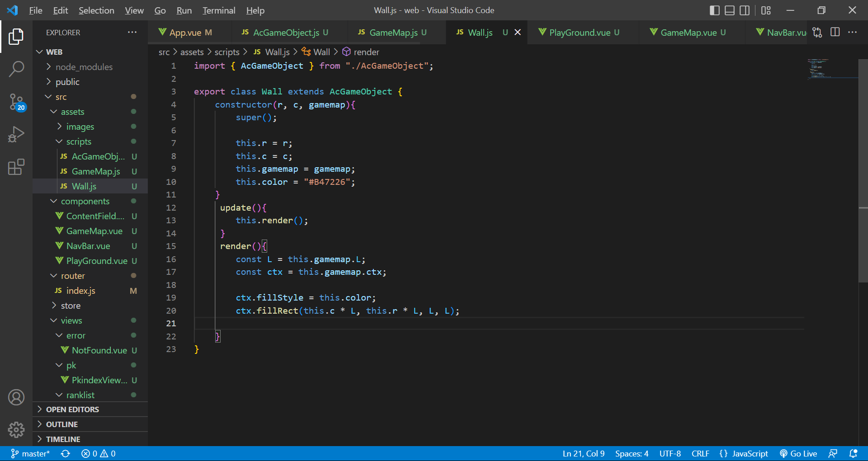The image size is (868, 461).
Task: Click master* branch indicator
Action: [30, 453]
